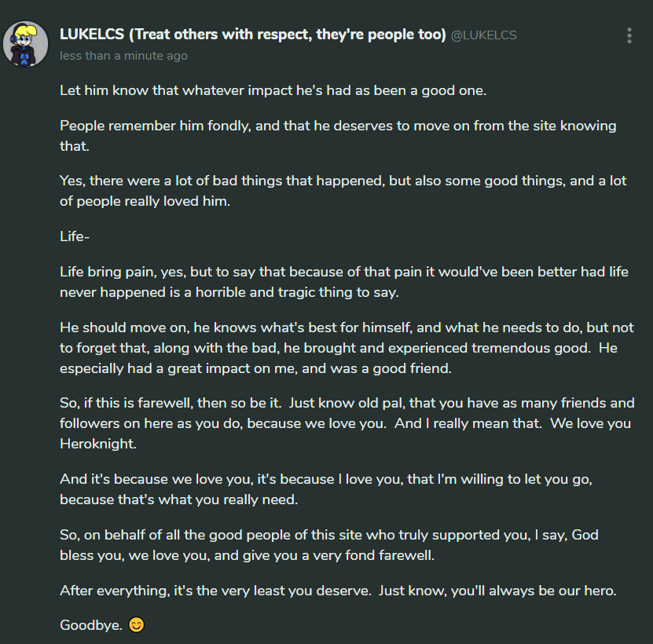Click the paragraph beginning "Yes, there were"
653x644 pixels.
[343, 190]
